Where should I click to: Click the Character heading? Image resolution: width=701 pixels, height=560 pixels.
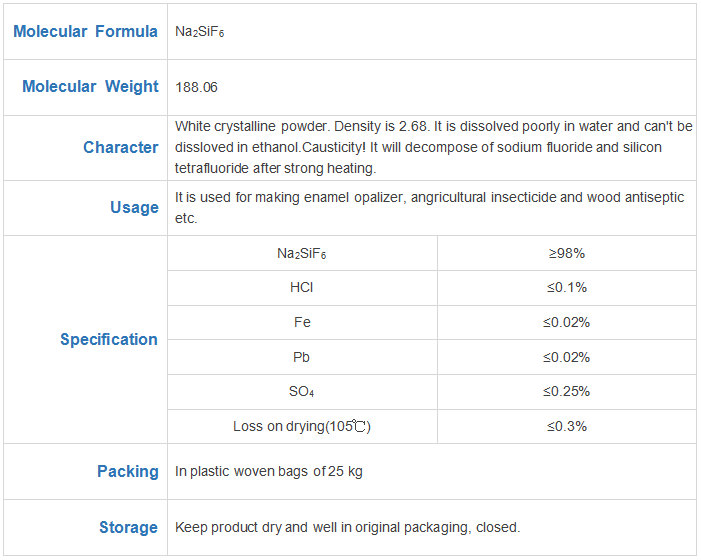coord(121,147)
